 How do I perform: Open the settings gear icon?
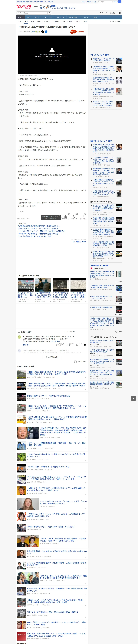pyautogui.click(x=120, y=13)
